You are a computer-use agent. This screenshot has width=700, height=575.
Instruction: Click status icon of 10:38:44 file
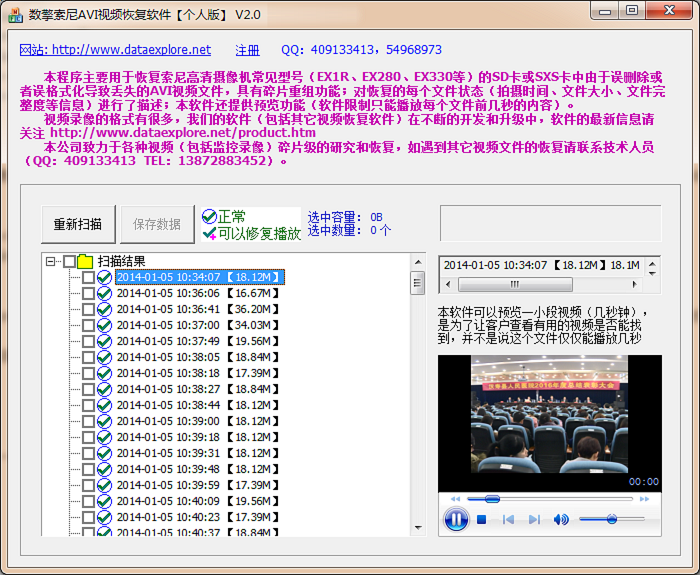coord(104,405)
